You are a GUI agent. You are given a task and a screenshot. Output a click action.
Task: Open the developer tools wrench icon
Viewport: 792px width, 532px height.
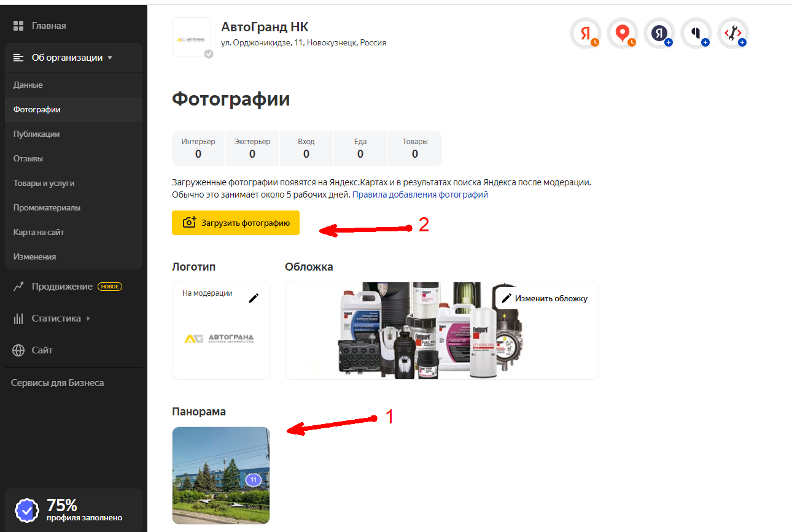click(733, 33)
